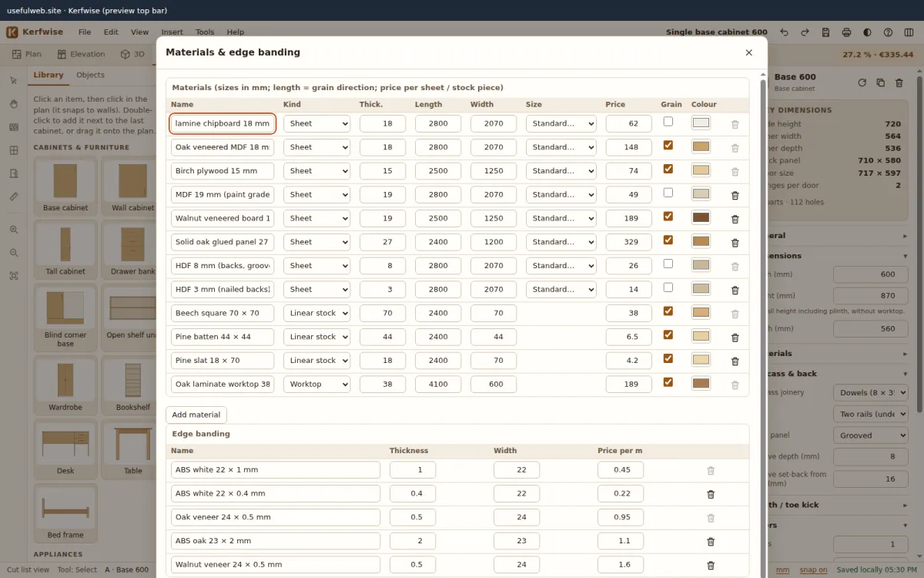Image resolution: width=924 pixels, height=578 pixels.
Task: Duplicate Base 600 using the copy icon
Action: pyautogui.click(x=880, y=82)
